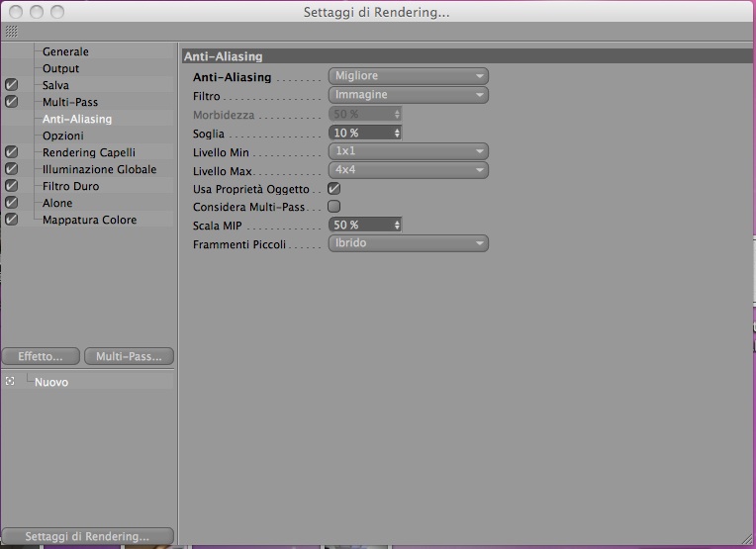Open Frammenti Piccoli Ibrido dropdown
The width and height of the screenshot is (756, 549).
[409, 243]
